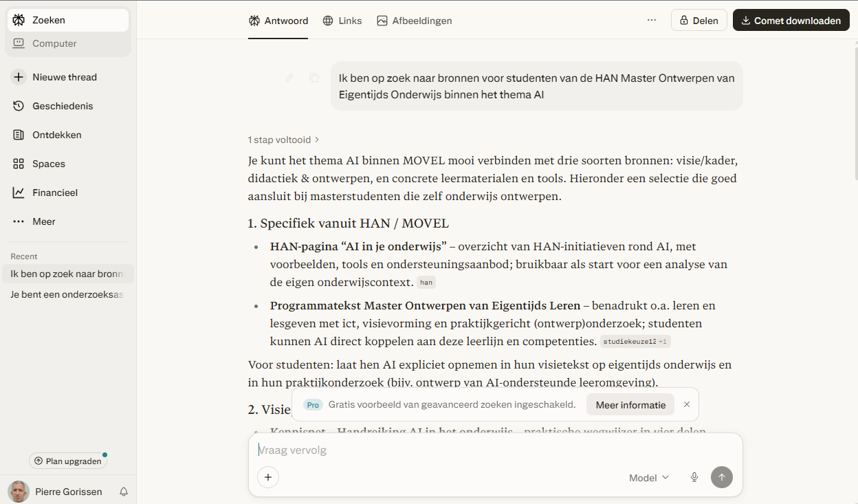The width and height of the screenshot is (858, 504).
Task: Switch to Computer mode
Action: tap(54, 43)
